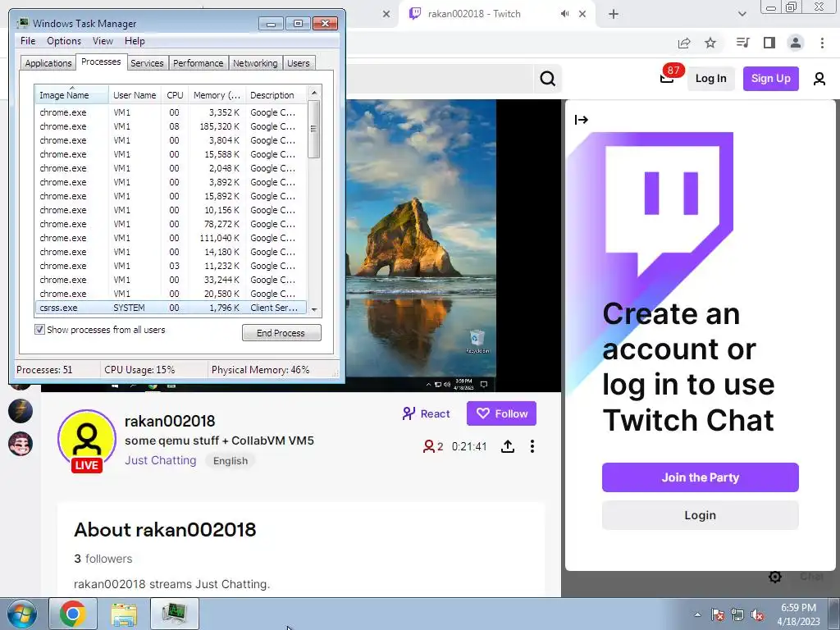
Task: Select chrome.exe row using 78,272 K
Action: point(171,224)
